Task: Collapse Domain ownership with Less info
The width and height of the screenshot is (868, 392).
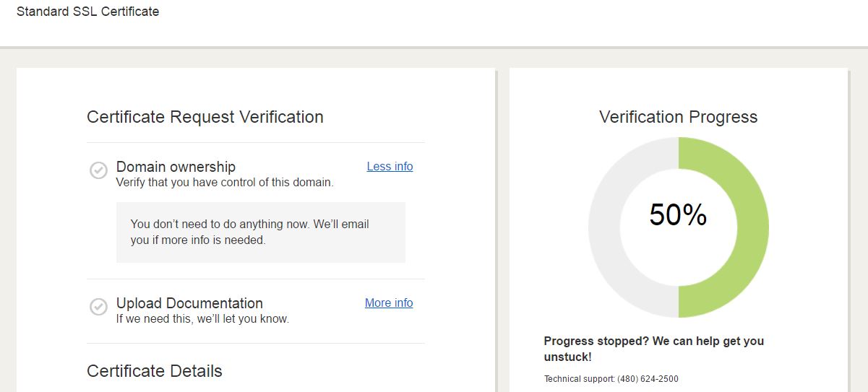Action: tap(390, 166)
